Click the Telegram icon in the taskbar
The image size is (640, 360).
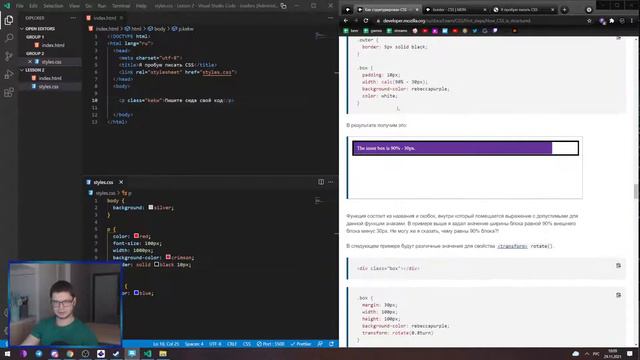[39, 353]
